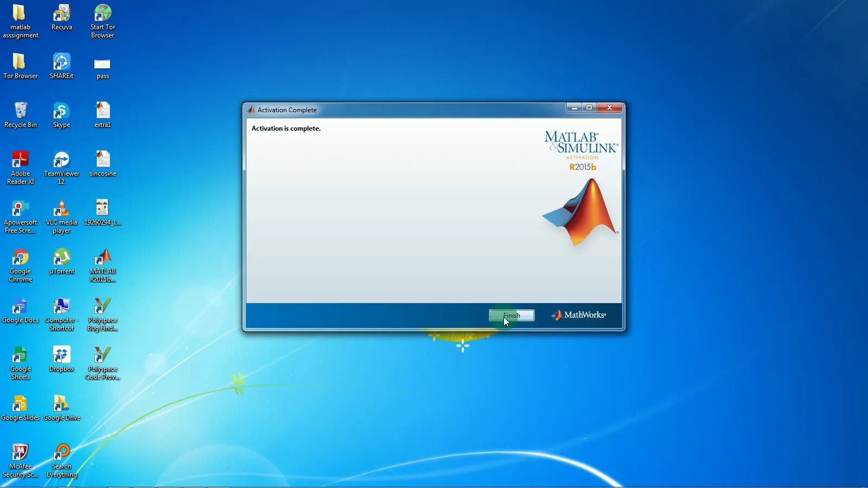
Task: Click the MathWorks logo in the dialog footer
Action: [x=578, y=315]
